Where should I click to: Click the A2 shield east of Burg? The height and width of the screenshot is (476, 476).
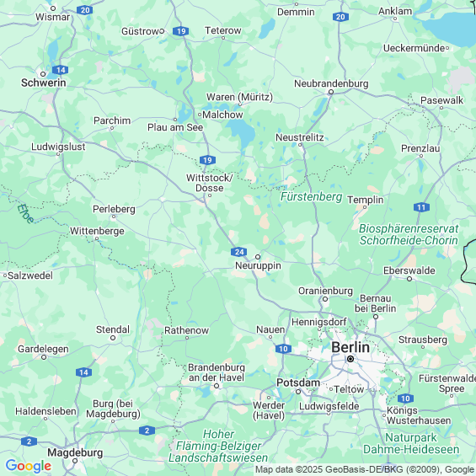(147, 431)
